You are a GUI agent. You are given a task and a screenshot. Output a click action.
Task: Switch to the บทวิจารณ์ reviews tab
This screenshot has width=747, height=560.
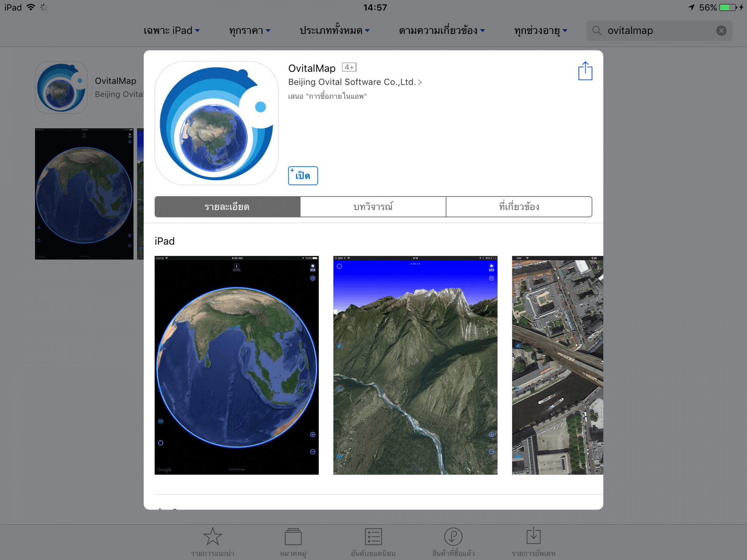click(x=373, y=206)
